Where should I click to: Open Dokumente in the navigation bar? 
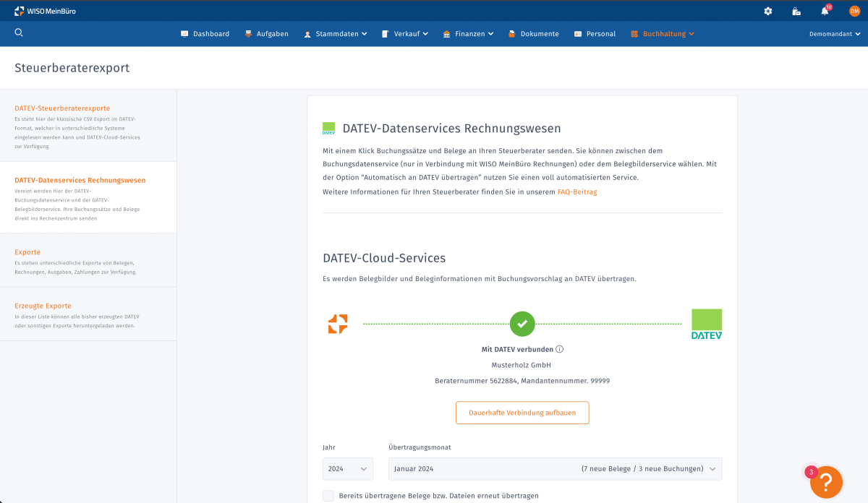tap(534, 34)
